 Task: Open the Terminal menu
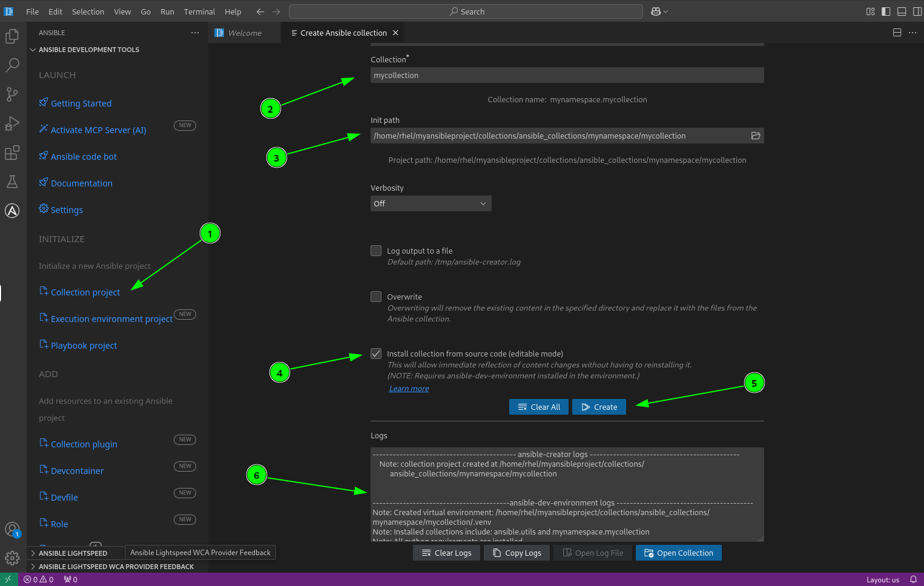point(199,12)
